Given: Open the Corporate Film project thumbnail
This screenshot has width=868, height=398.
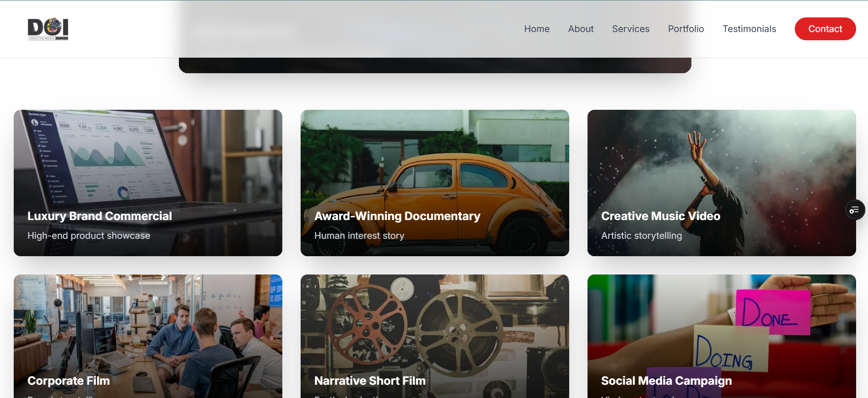Looking at the screenshot, I should pos(148,329).
